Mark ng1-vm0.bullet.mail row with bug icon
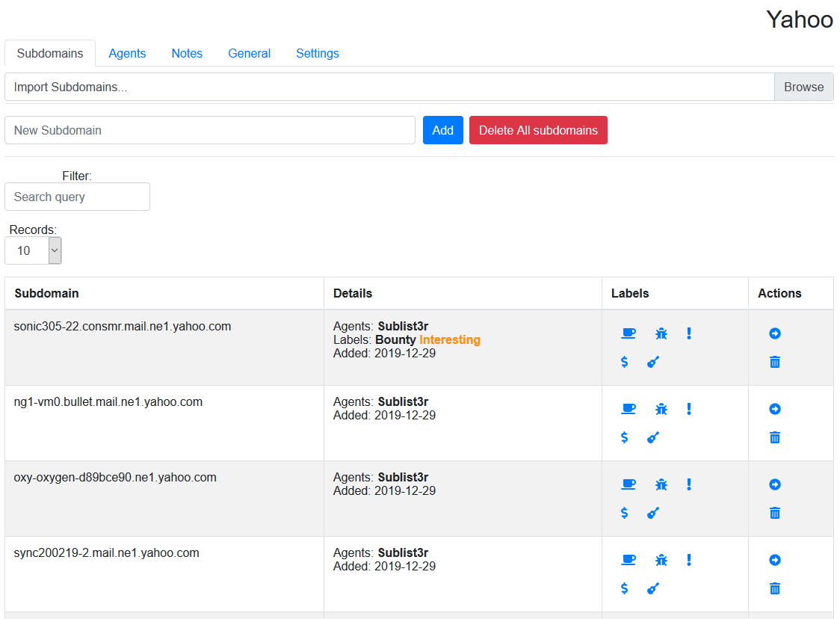The image size is (840, 619). [x=661, y=409]
